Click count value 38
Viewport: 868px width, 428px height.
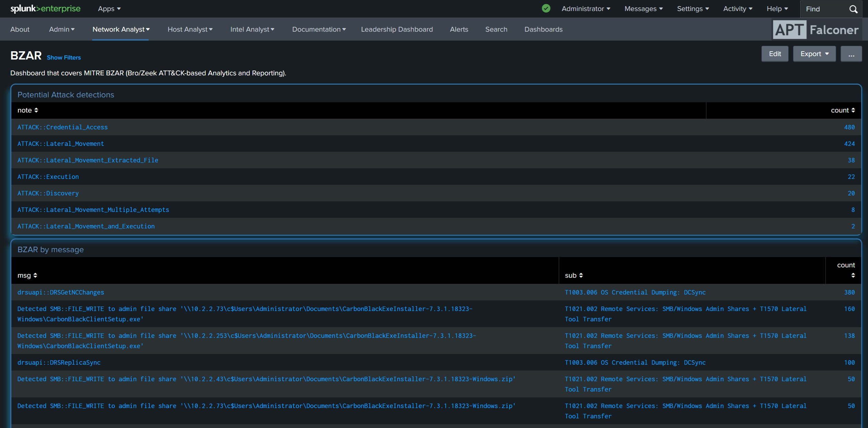pos(851,160)
